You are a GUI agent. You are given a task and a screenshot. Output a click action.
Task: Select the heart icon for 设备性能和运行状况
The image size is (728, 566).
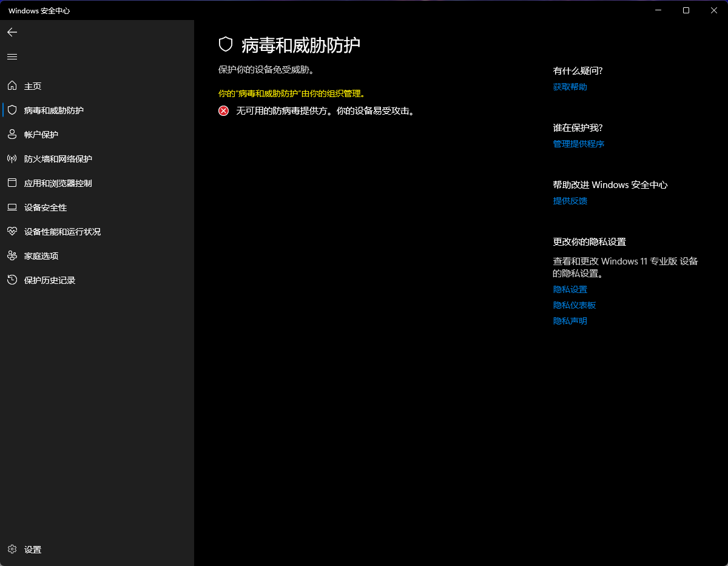(x=12, y=232)
